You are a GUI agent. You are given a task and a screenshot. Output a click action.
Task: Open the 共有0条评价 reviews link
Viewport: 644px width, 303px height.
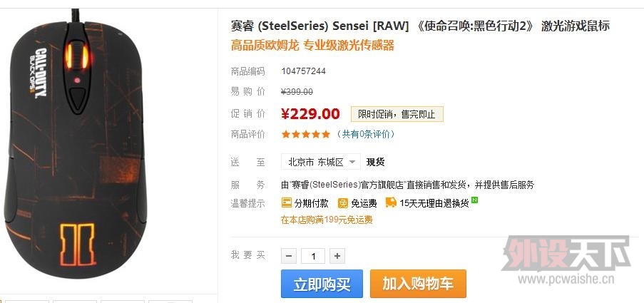[366, 134]
